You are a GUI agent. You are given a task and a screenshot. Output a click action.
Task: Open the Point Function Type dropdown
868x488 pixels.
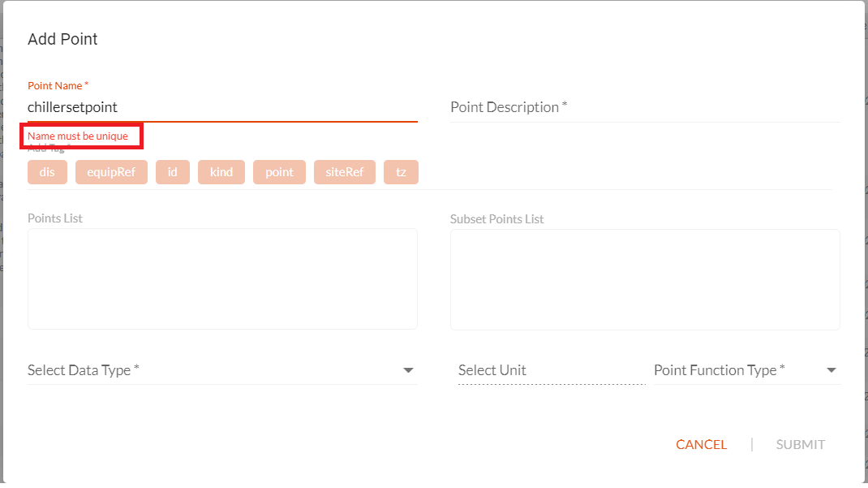click(x=747, y=370)
